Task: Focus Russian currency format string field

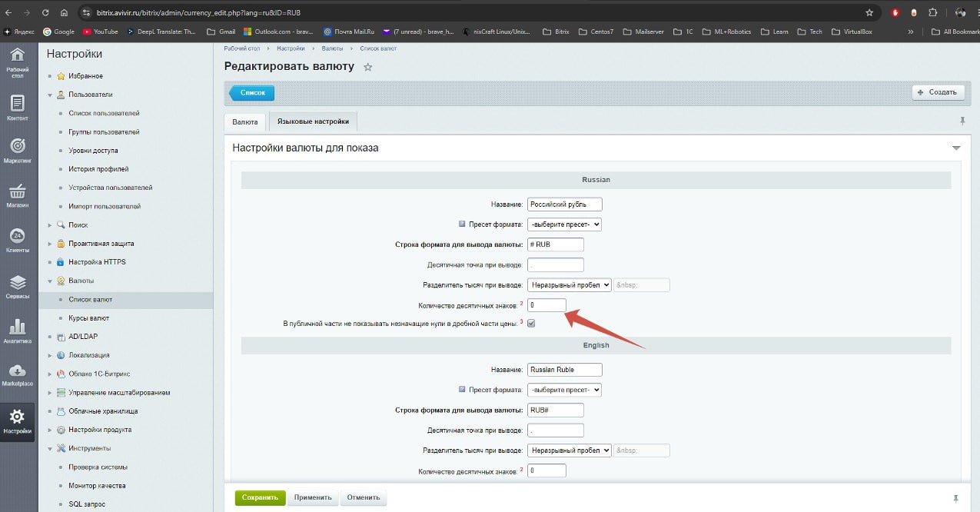Action: click(x=556, y=244)
